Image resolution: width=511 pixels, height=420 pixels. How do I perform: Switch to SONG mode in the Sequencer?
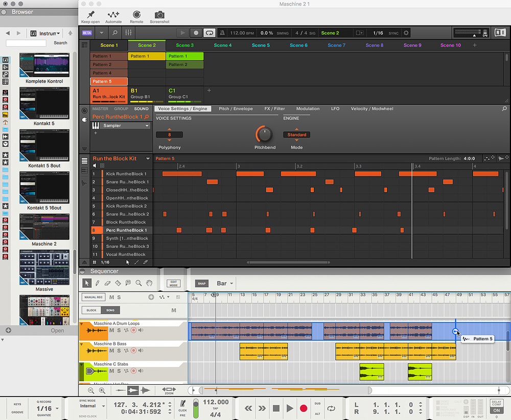point(110,309)
